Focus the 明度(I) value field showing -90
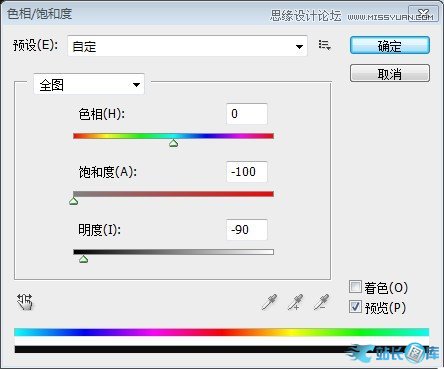 [247, 230]
